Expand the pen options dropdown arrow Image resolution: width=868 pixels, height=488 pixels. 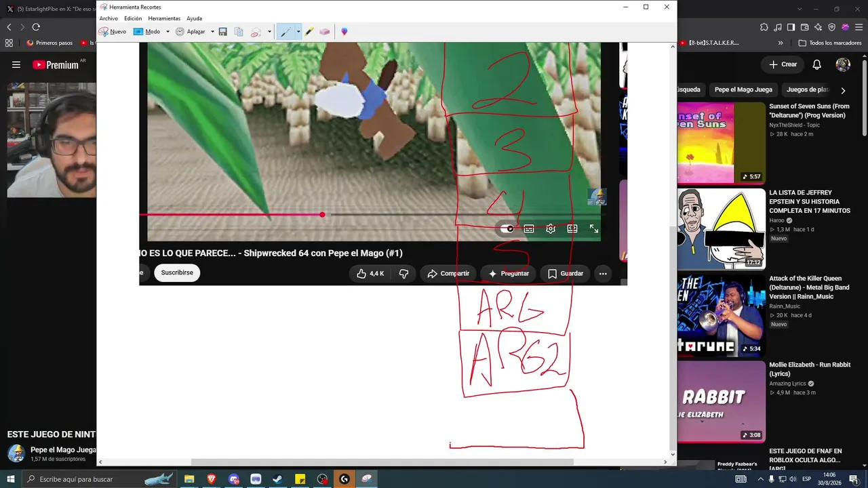[298, 32]
